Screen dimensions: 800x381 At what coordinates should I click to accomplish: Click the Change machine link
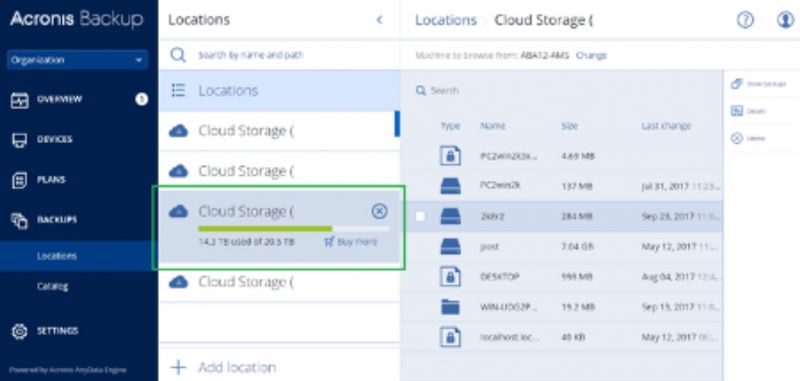click(x=591, y=56)
